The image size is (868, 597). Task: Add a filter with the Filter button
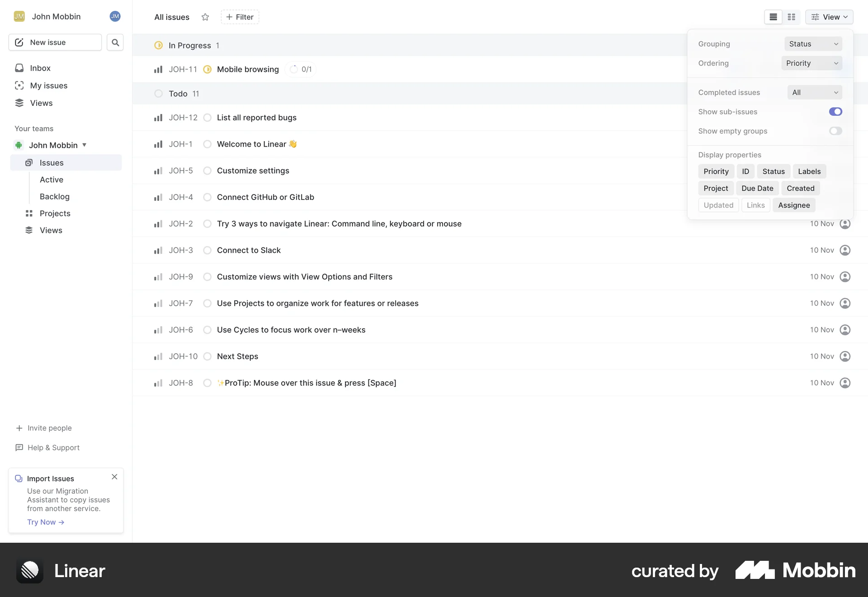[240, 17]
